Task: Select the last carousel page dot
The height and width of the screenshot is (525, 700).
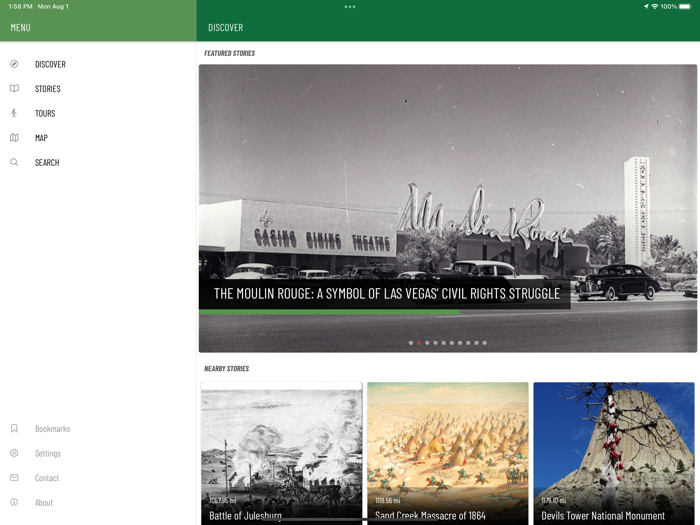Action: [x=484, y=343]
